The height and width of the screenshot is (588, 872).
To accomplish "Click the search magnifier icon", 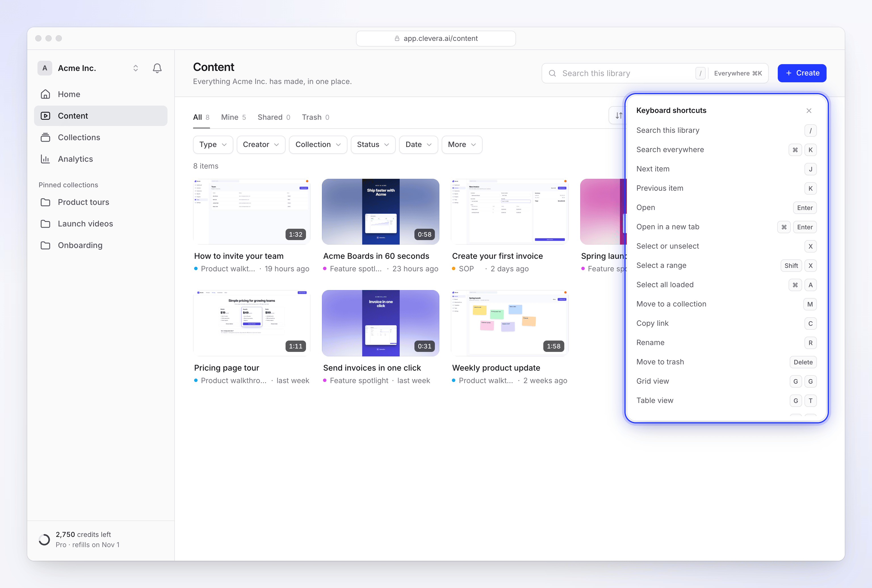I will point(552,73).
